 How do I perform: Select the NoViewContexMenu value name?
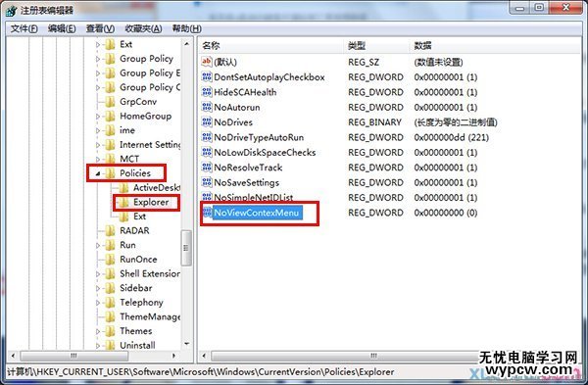(257, 213)
